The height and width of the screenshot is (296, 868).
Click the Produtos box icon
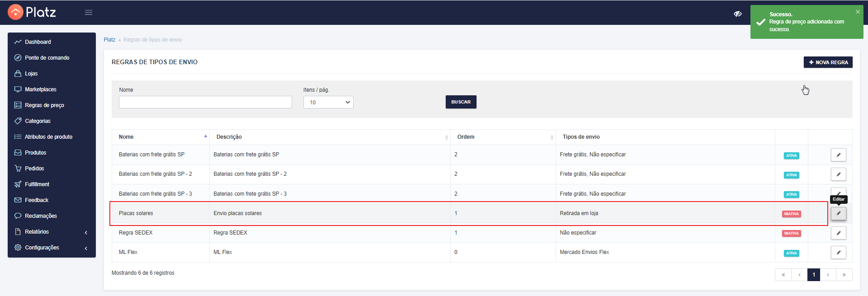pos(18,152)
